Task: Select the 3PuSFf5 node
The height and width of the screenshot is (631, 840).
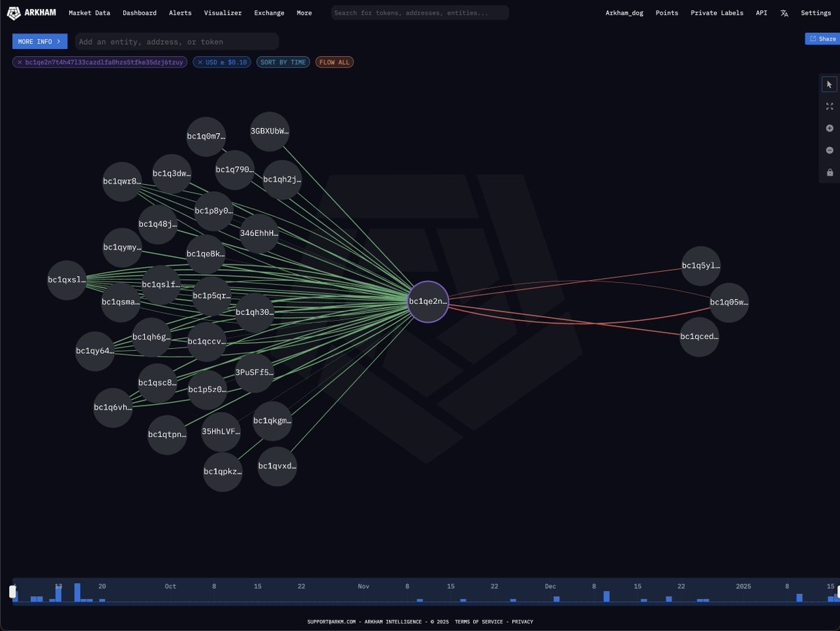Action: point(254,373)
